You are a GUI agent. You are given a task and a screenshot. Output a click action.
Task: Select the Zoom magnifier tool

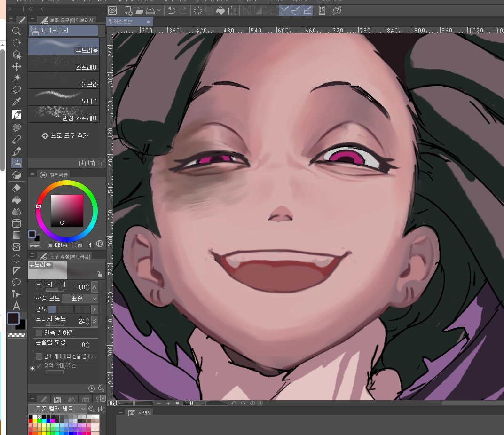point(16,31)
